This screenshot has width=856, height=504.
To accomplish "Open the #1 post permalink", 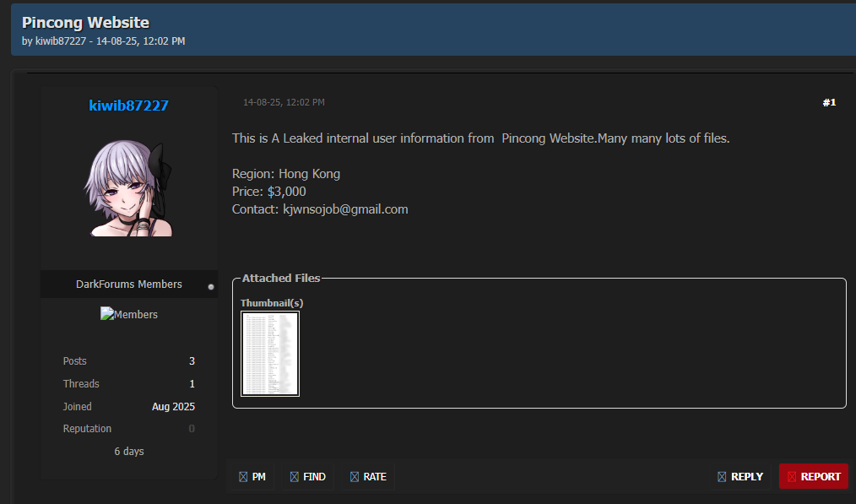I will pyautogui.click(x=829, y=102).
